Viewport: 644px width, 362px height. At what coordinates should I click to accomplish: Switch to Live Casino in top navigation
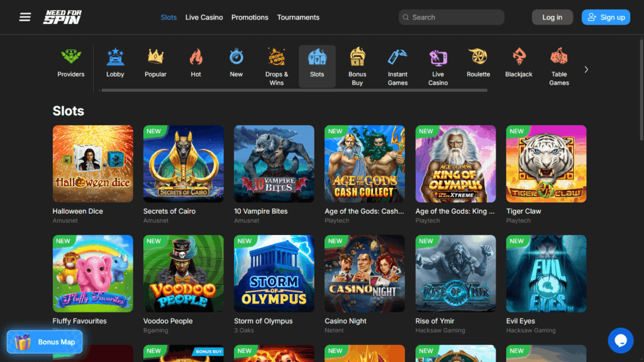[x=204, y=17]
